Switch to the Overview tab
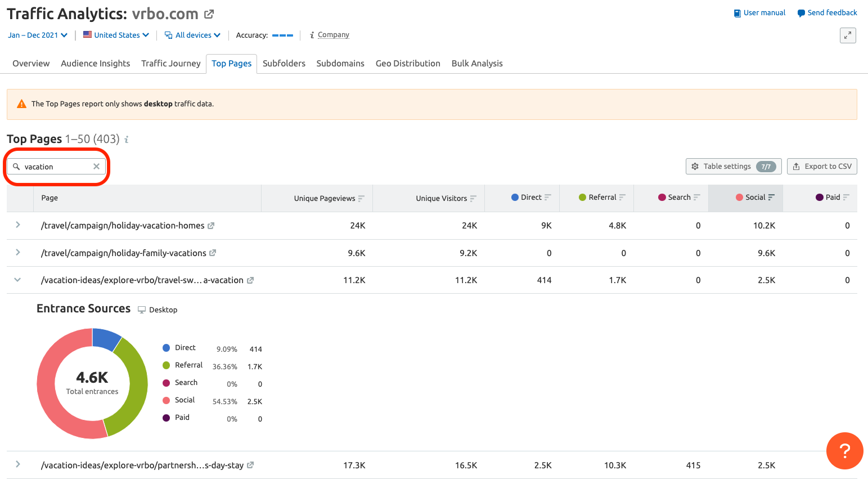This screenshot has width=868, height=479. [31, 64]
